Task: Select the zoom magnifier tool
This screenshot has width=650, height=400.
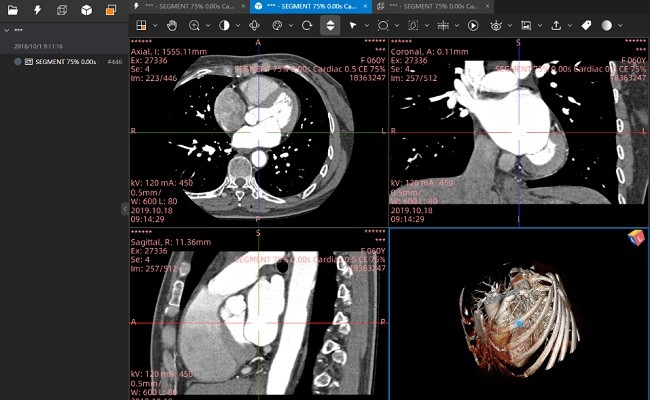Action: (x=195, y=25)
